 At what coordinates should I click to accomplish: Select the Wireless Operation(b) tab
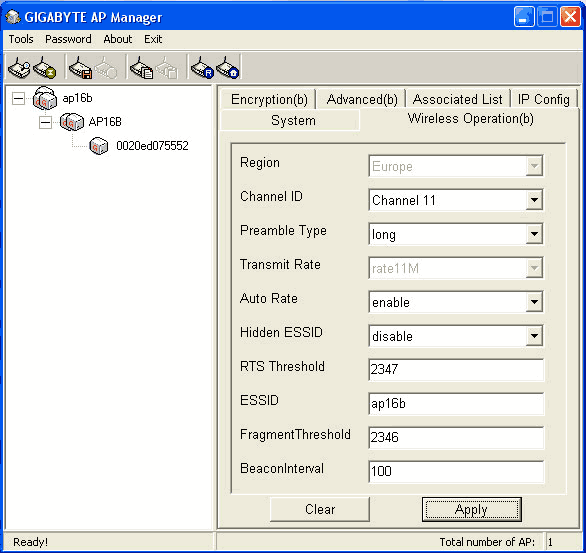click(471, 119)
